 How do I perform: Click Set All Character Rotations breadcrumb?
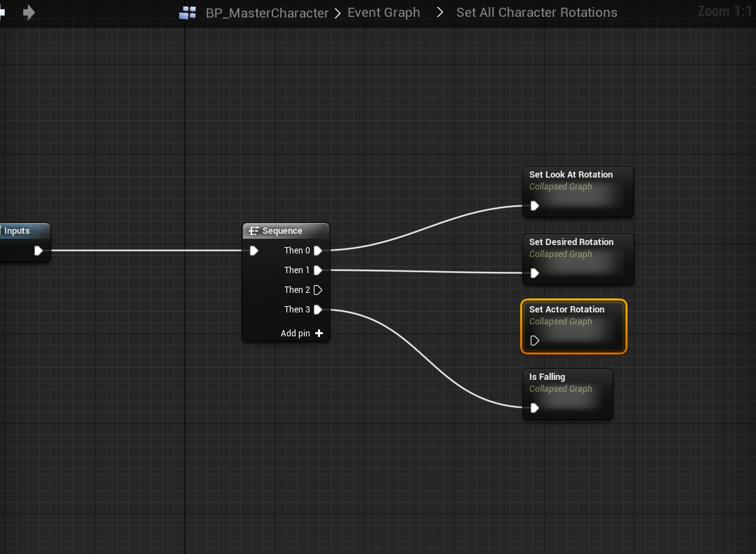(x=536, y=13)
